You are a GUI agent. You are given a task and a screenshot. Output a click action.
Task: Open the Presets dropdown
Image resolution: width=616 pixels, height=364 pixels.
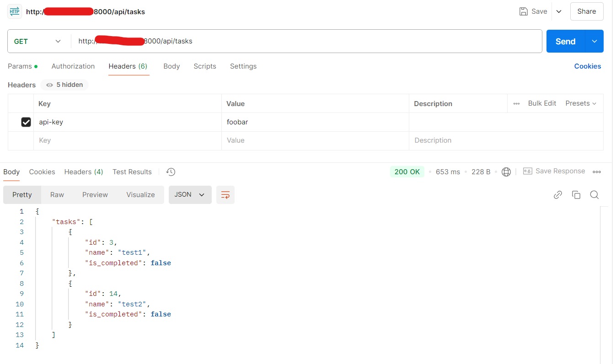pos(581,103)
